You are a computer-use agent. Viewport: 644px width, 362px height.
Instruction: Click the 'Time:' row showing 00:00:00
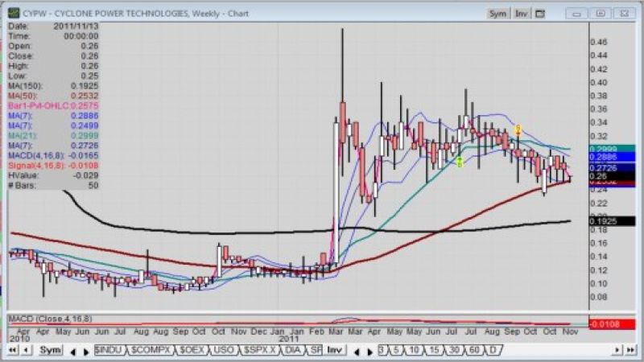53,36
